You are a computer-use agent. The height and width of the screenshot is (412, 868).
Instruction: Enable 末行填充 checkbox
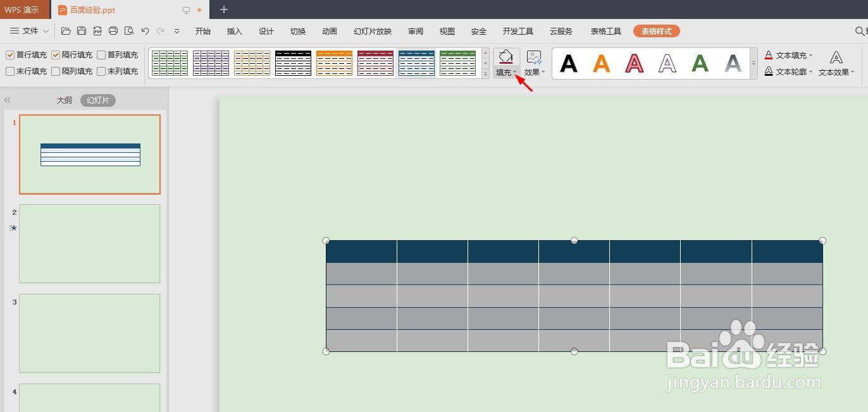tap(10, 71)
